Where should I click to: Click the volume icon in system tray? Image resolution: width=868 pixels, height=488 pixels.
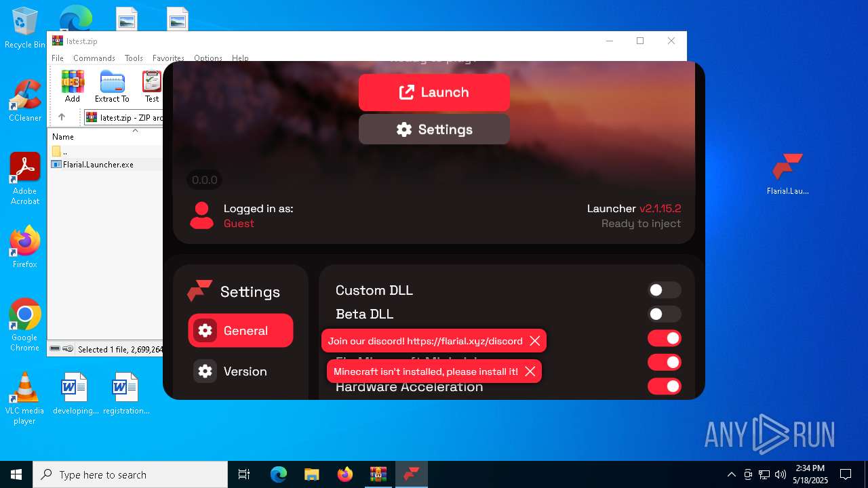pos(781,474)
